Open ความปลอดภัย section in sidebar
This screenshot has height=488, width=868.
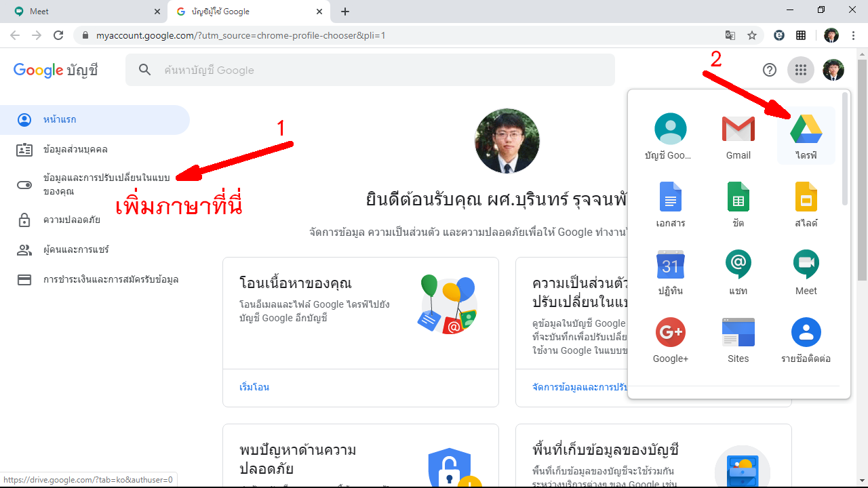point(71,220)
